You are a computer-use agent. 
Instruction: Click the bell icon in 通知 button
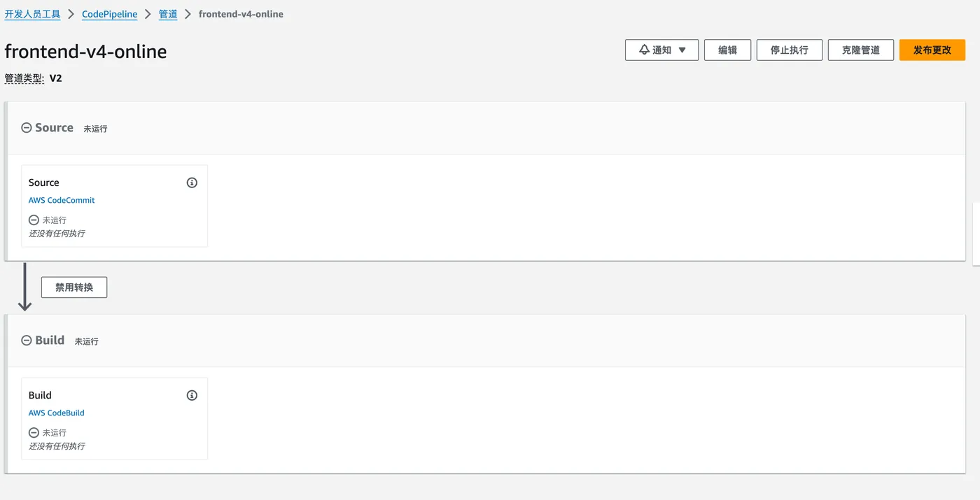(644, 50)
